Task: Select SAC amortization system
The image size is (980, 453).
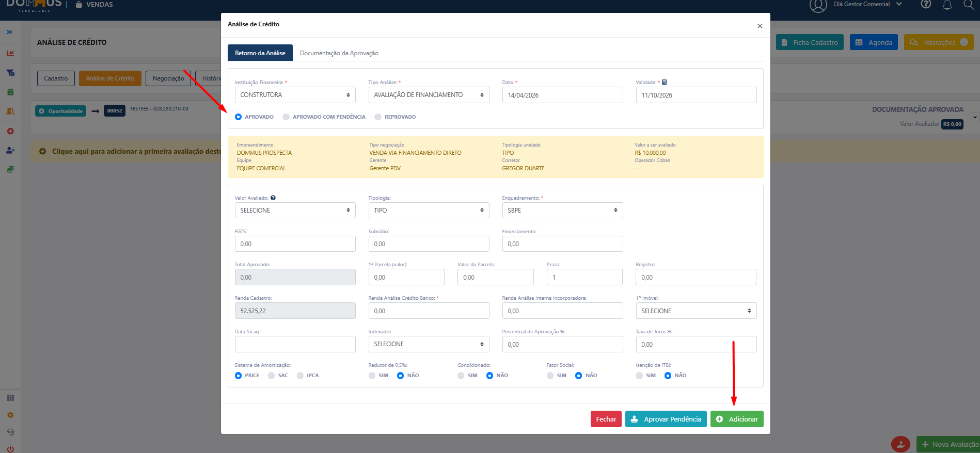Action: 272,376
